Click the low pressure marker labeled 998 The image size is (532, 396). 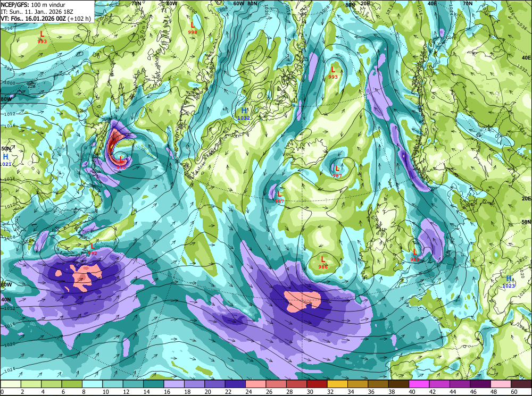[x=193, y=28]
